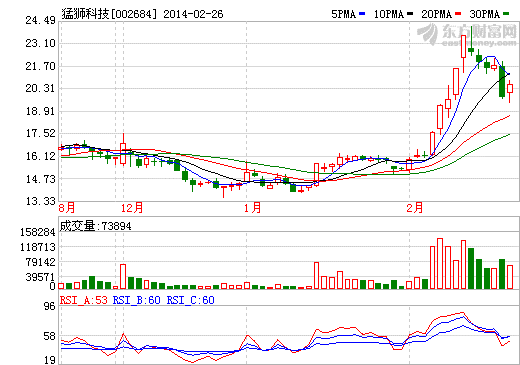Click the RSI_A:53 indicator label

click(x=84, y=300)
